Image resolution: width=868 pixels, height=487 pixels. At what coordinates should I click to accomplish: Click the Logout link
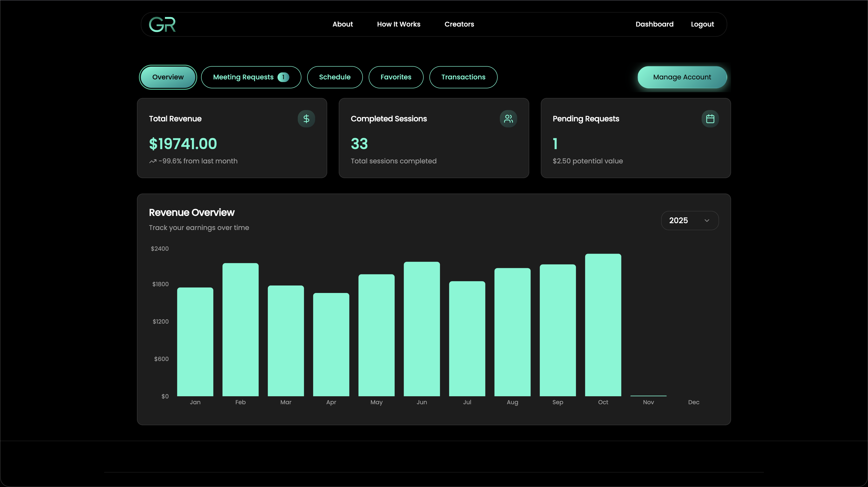coord(702,24)
